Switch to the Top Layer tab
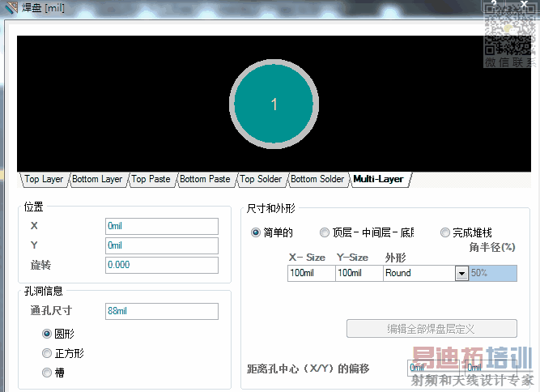The image size is (540, 392). click(44, 180)
